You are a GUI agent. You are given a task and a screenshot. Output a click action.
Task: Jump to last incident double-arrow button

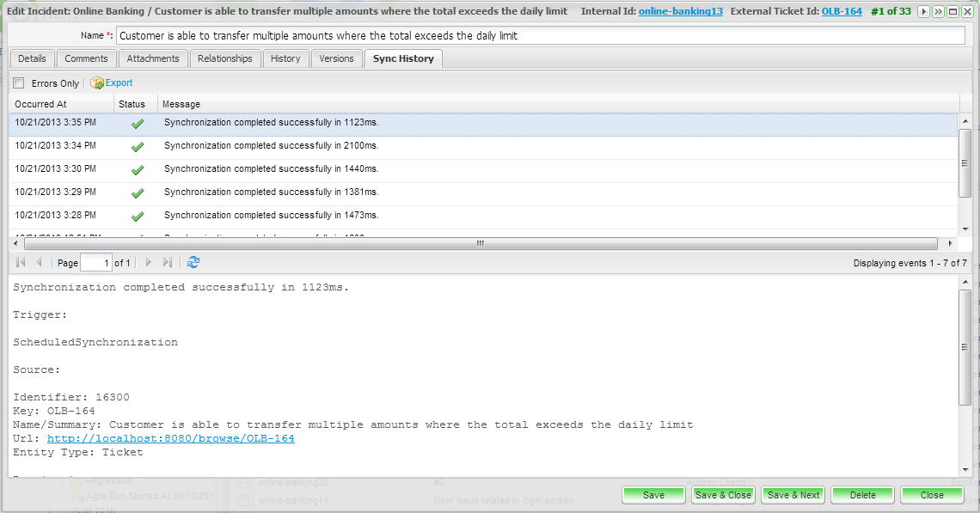point(939,12)
